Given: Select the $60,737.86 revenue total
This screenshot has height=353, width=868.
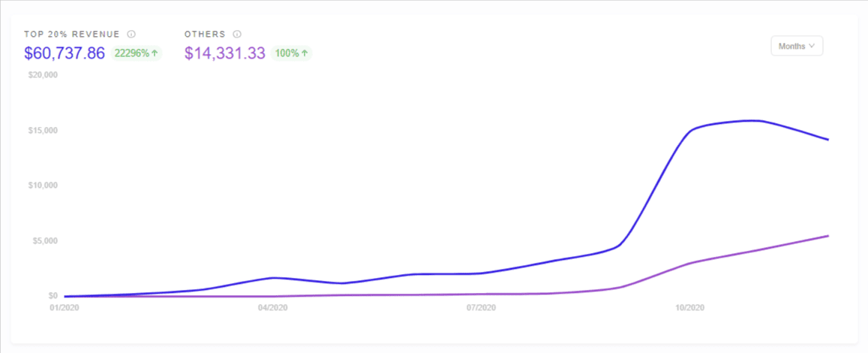Looking at the screenshot, I should (x=65, y=53).
